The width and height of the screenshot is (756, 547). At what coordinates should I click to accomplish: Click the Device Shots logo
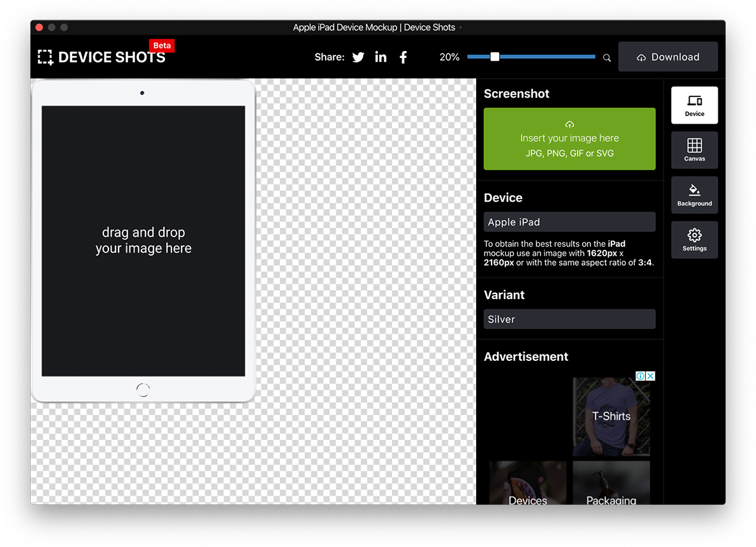tap(102, 57)
